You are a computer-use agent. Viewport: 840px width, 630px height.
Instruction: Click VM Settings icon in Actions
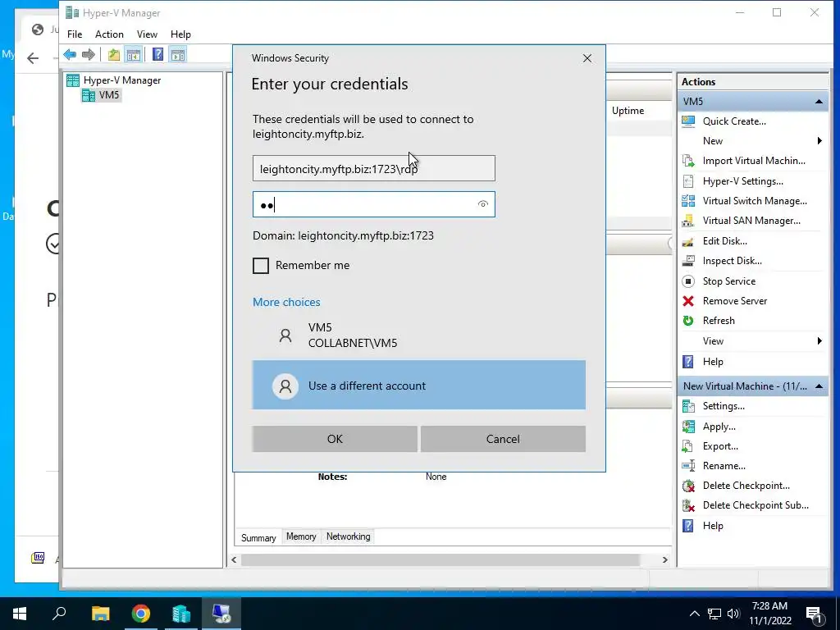pyautogui.click(x=688, y=406)
